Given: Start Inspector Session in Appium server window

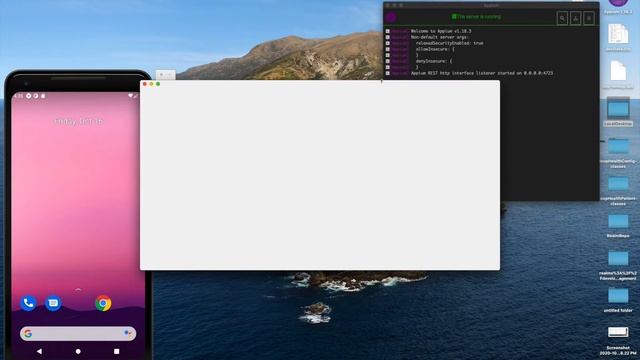Looking at the screenshot, I should tap(562, 18).
